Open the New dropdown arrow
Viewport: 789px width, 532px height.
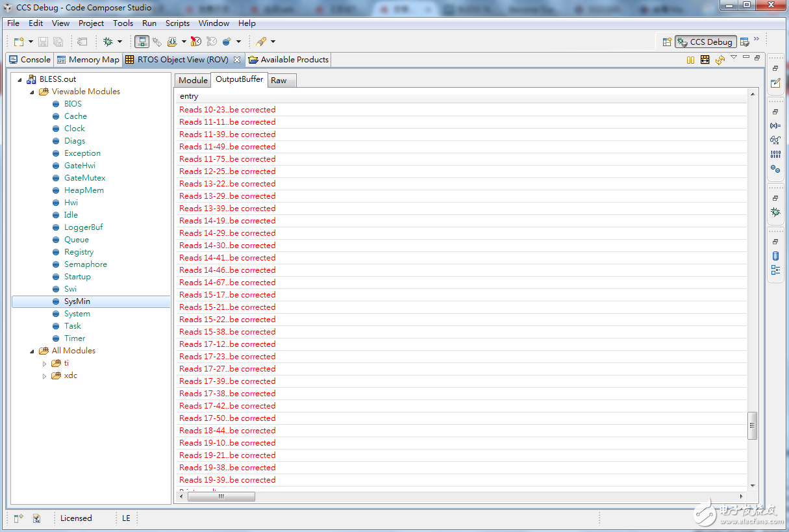pyautogui.click(x=31, y=42)
